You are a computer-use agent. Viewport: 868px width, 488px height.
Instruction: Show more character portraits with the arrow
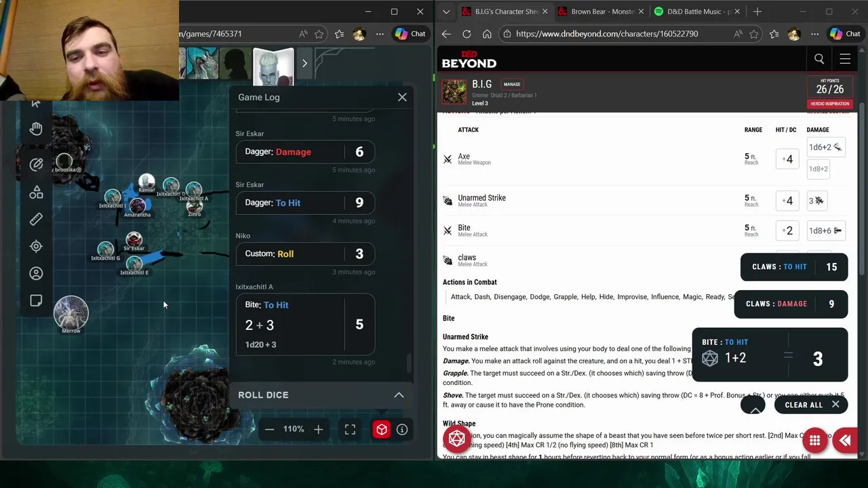pyautogui.click(x=304, y=63)
